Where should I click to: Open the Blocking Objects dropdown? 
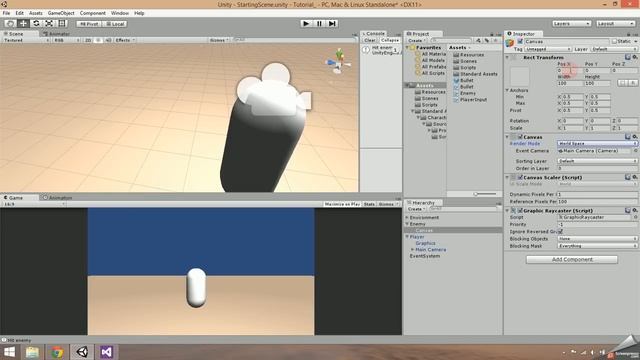(x=597, y=238)
